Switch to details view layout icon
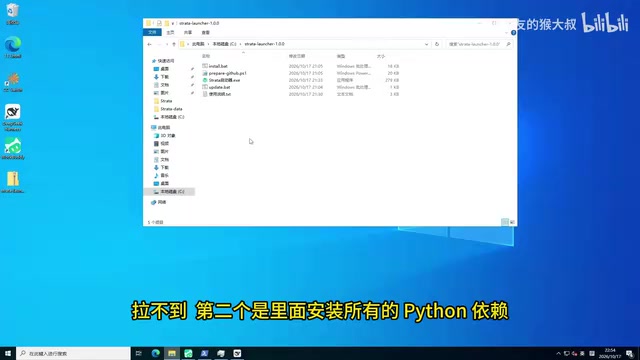Screen dimensions: 640x360 coord(504,222)
